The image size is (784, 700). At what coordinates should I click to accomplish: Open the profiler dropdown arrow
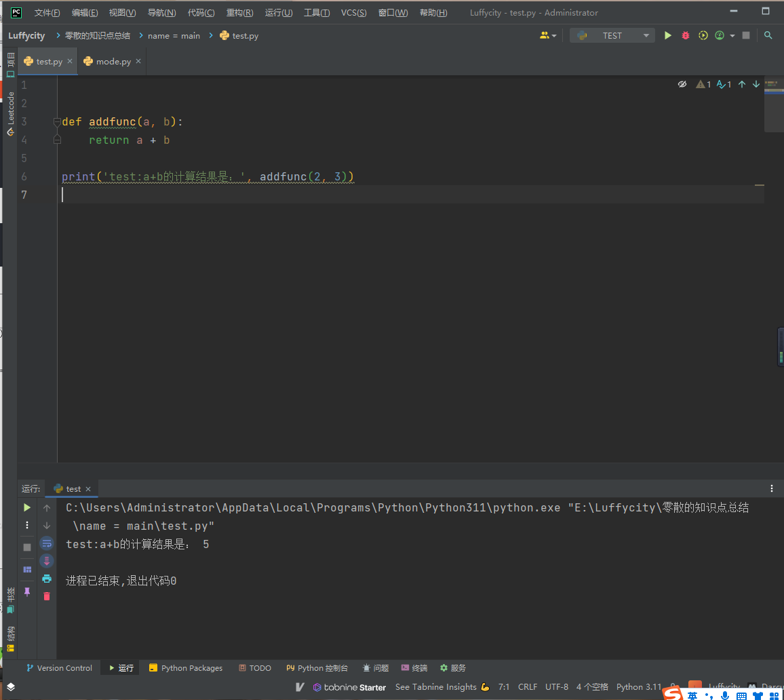coord(732,35)
